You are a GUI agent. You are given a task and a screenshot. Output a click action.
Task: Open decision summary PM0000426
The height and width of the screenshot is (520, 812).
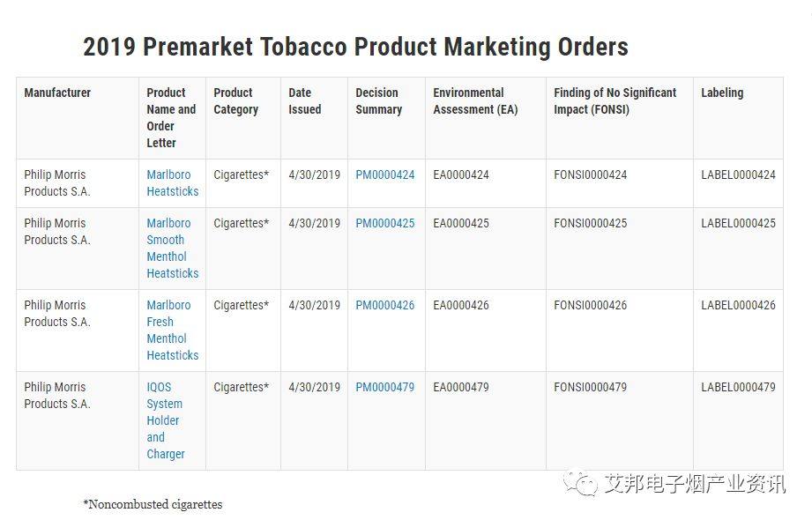tap(384, 305)
